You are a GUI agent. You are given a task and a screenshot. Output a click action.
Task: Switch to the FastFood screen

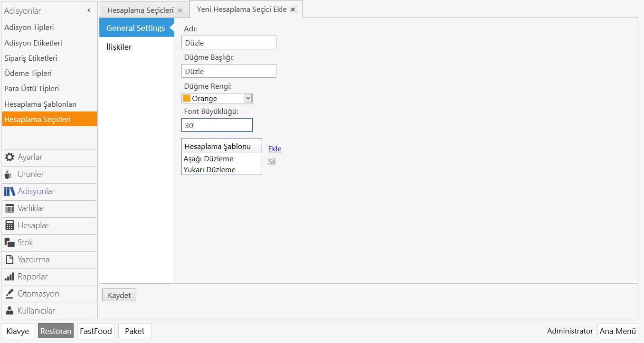96,331
